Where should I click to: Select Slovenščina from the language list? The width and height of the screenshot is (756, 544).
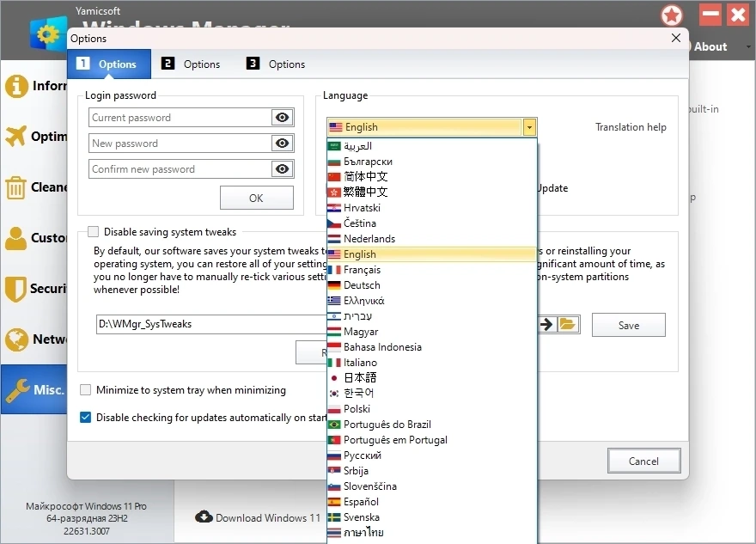coord(432,486)
